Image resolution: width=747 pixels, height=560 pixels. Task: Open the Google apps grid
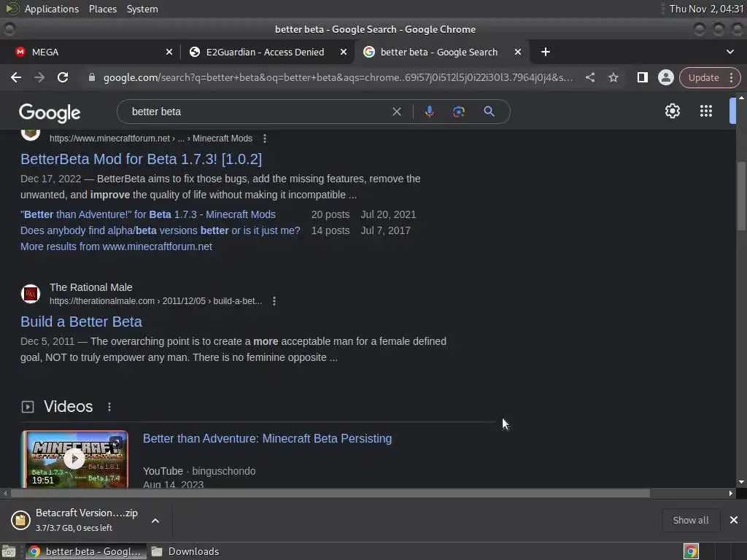[706, 112]
